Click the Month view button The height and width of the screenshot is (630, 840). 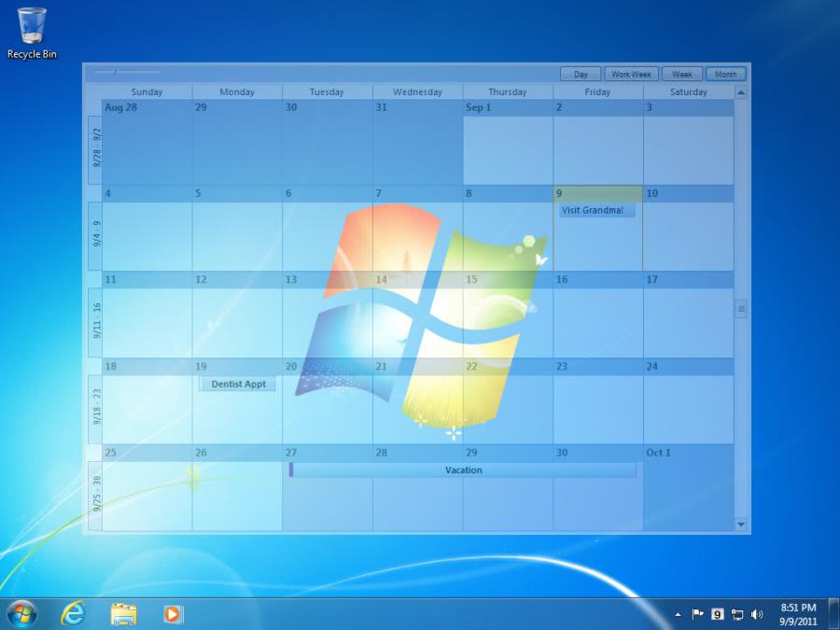(727, 73)
